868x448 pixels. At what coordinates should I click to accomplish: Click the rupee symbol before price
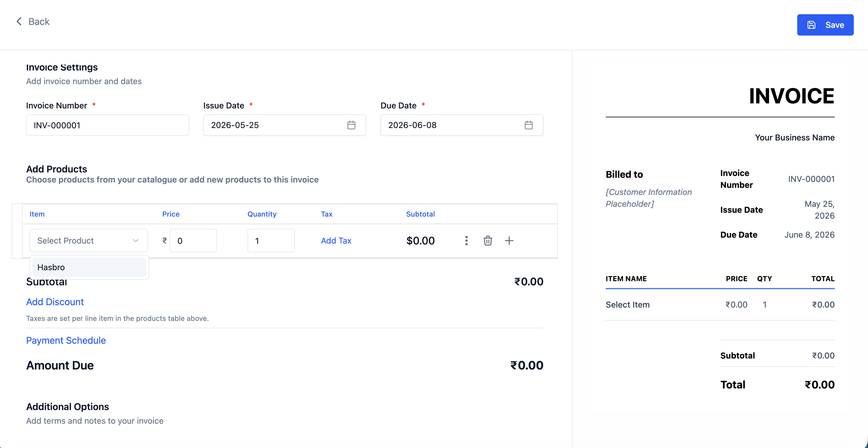pyautogui.click(x=164, y=241)
